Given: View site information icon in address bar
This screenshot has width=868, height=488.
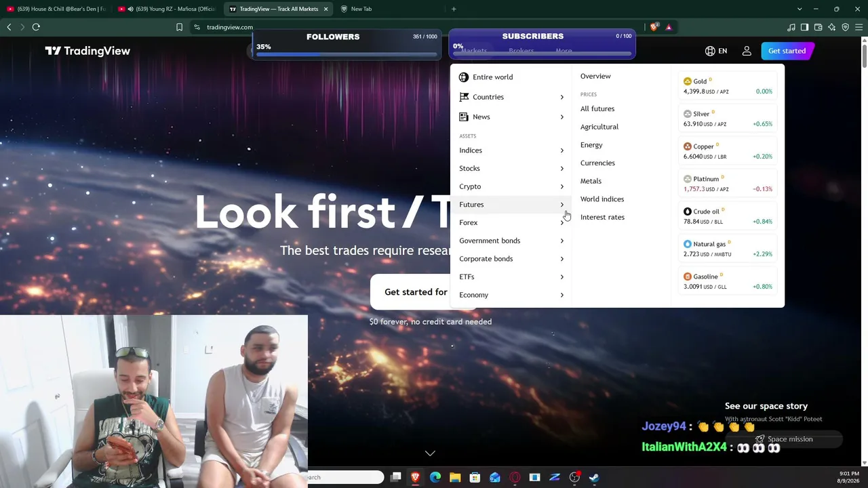Looking at the screenshot, I should coord(197,27).
